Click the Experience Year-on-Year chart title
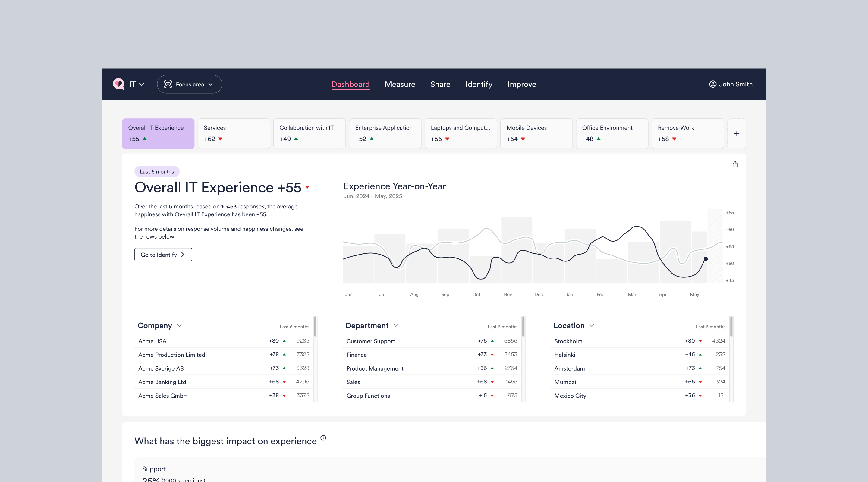This screenshot has height=482, width=868. click(x=395, y=186)
